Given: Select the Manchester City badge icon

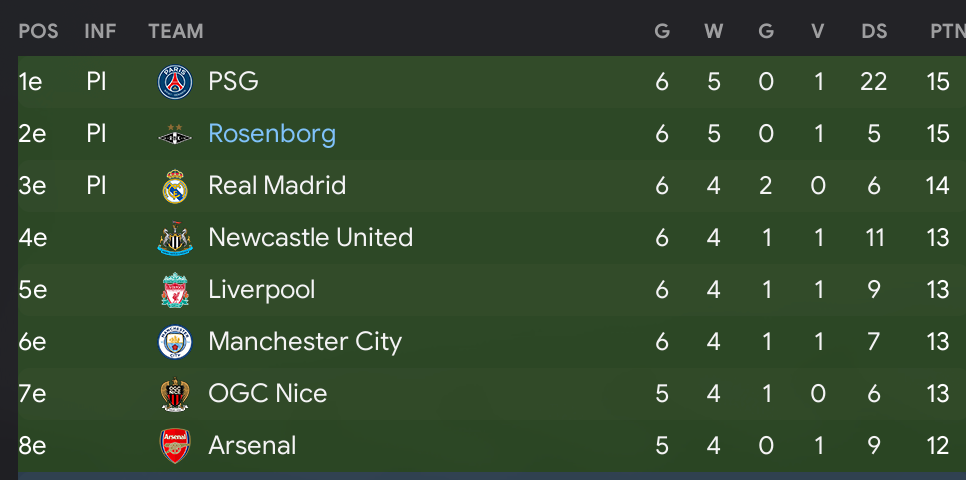Looking at the screenshot, I should coord(175,343).
